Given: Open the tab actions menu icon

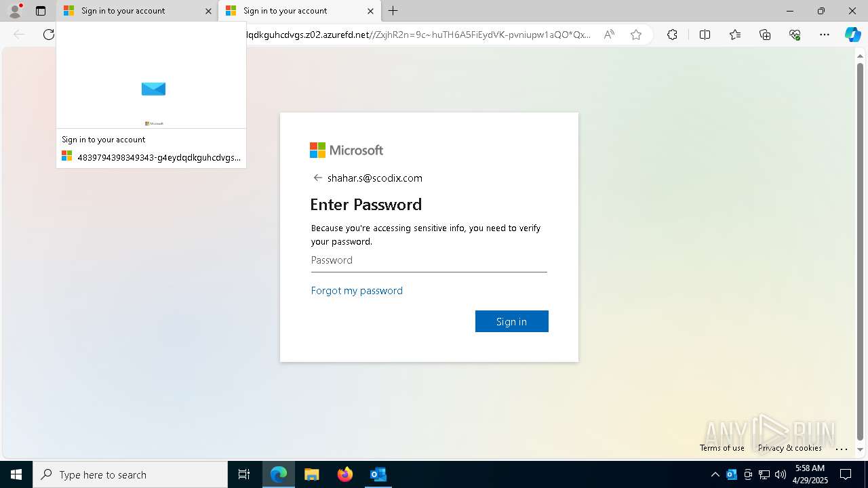Looking at the screenshot, I should click(41, 11).
